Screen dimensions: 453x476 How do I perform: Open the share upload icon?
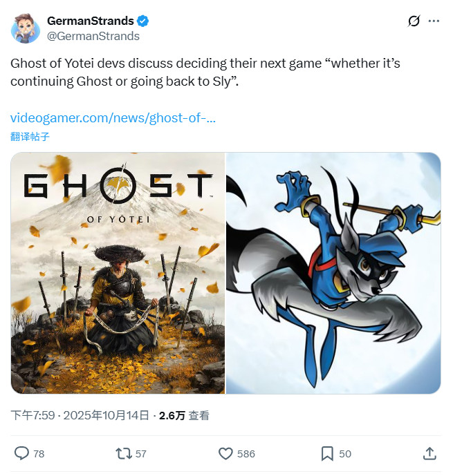click(429, 453)
